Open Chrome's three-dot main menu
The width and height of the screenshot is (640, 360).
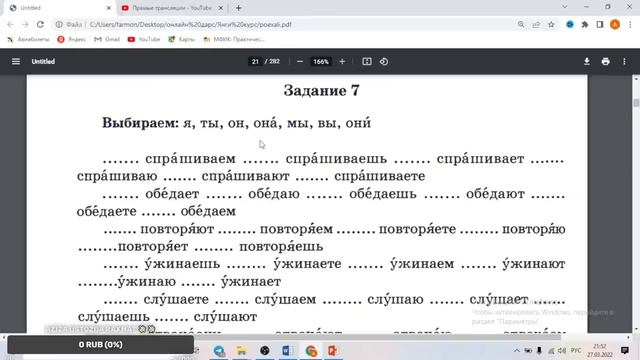tap(630, 24)
